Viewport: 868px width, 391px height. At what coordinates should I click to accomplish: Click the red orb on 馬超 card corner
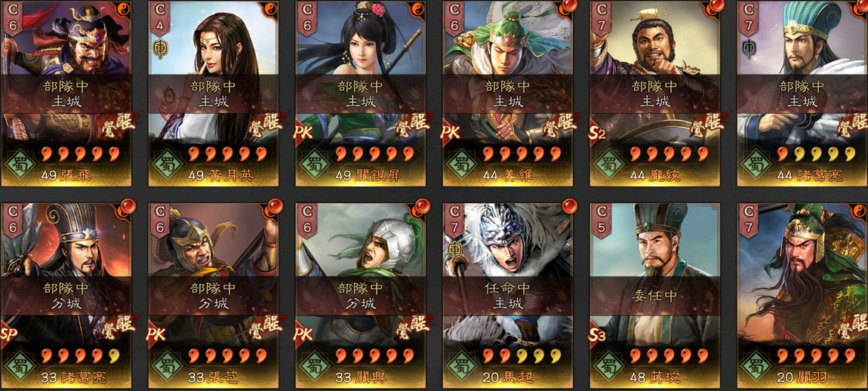(569, 206)
